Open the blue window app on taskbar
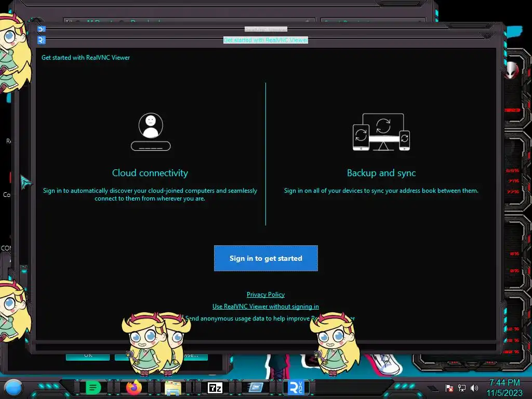Viewport: 532px width, 399px height. 256,387
